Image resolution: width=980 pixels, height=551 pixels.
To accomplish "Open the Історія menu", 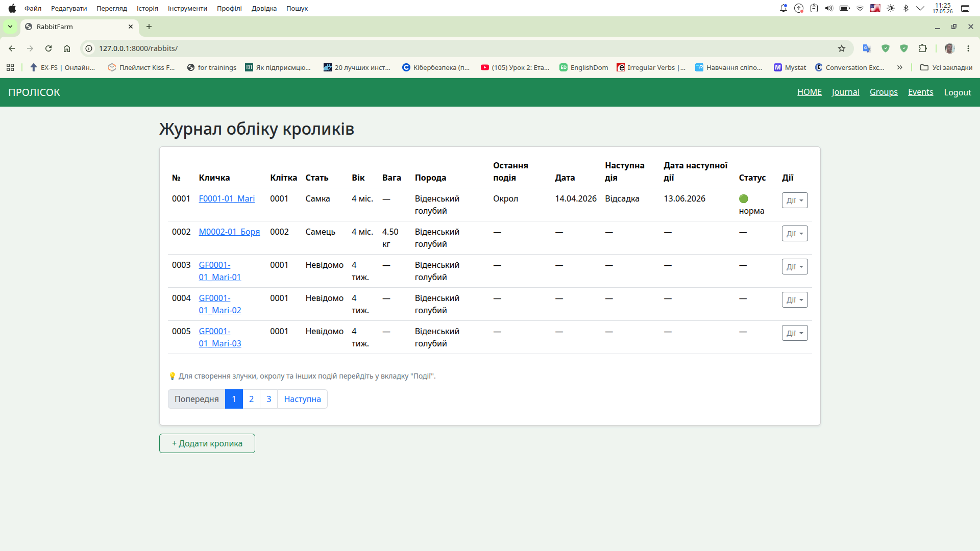I will point(148,8).
